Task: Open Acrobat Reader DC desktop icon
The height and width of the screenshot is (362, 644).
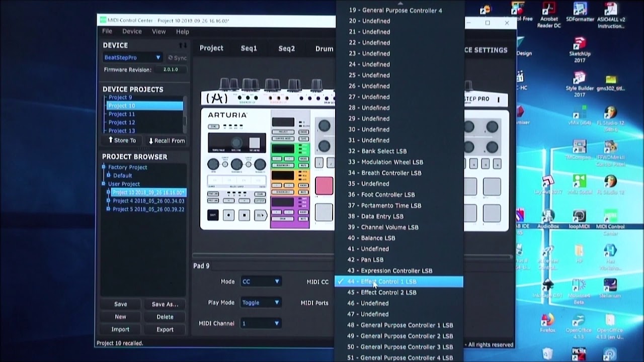Action: pyautogui.click(x=549, y=15)
